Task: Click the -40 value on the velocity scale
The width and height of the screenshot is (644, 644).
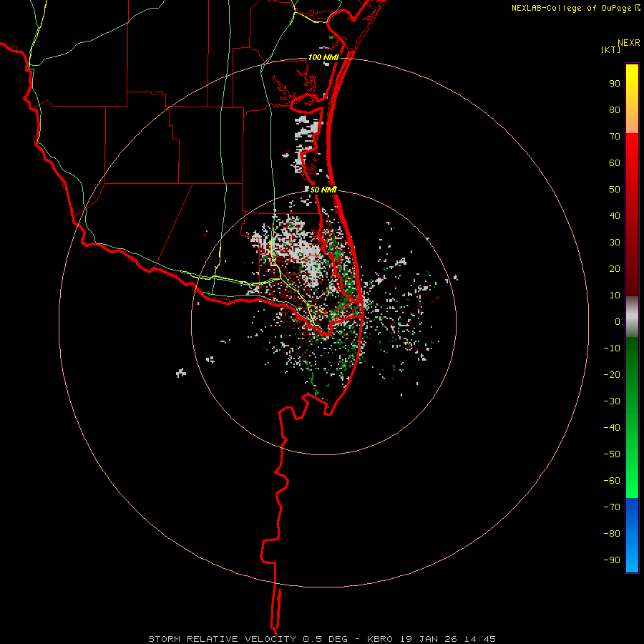Action: [612, 428]
